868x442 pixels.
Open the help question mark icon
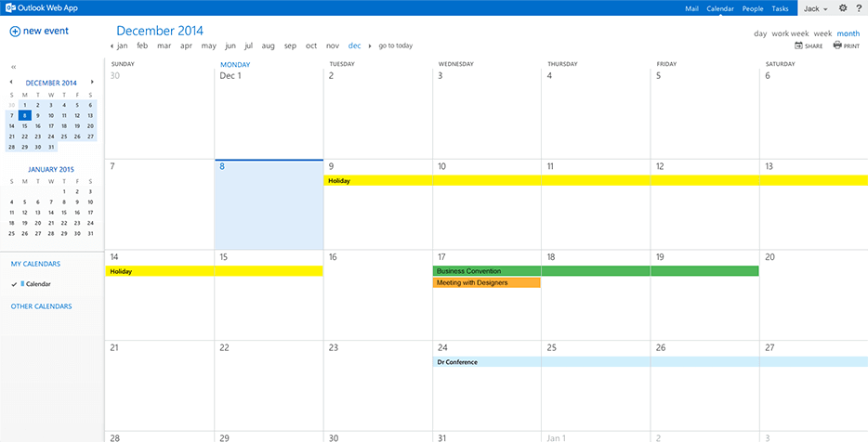(859, 8)
